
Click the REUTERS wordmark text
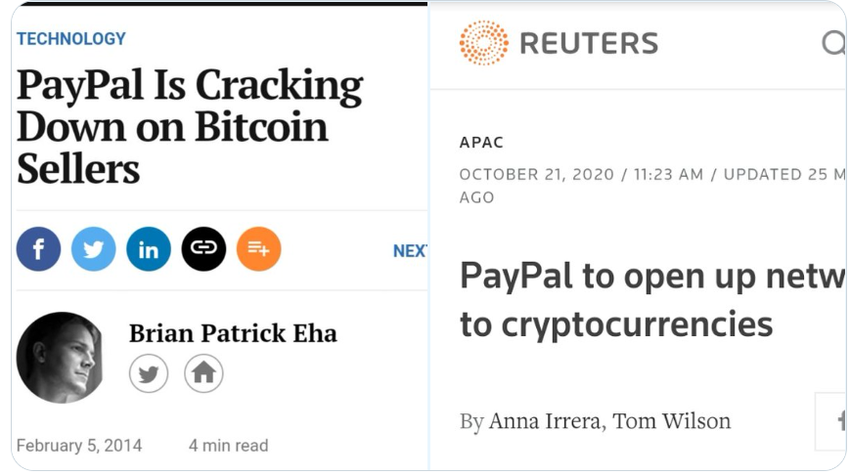[x=589, y=43]
